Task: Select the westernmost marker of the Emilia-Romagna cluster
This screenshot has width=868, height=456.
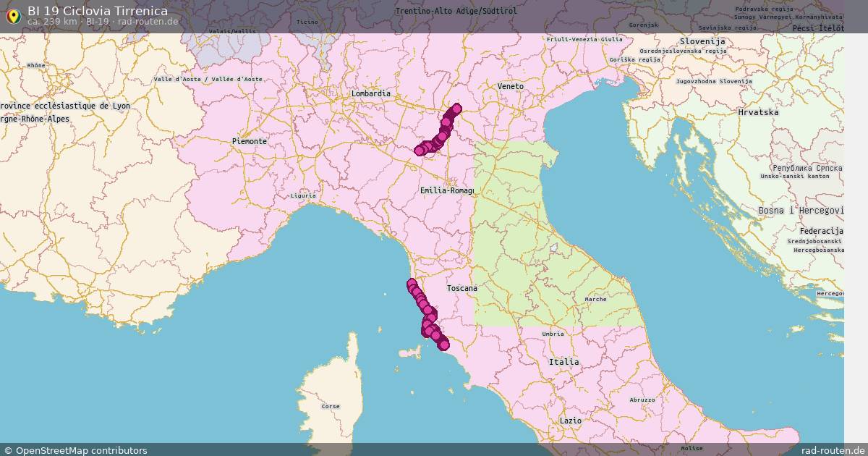Action: [x=420, y=151]
